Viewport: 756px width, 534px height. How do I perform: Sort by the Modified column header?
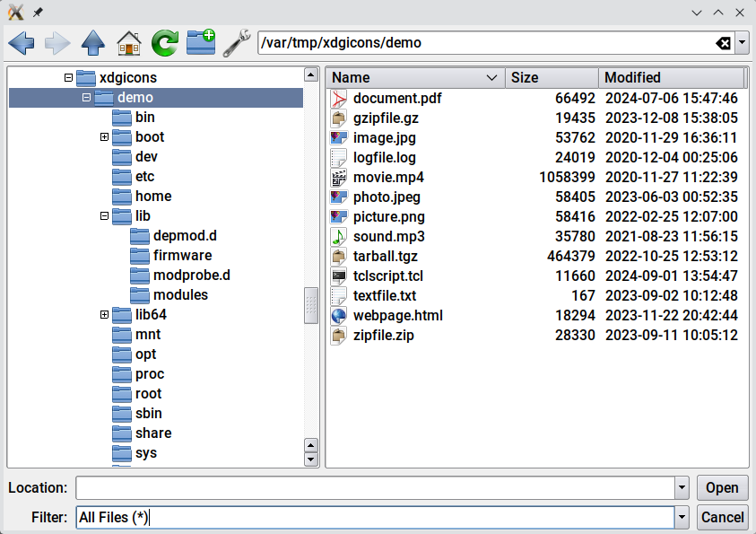pyautogui.click(x=672, y=78)
